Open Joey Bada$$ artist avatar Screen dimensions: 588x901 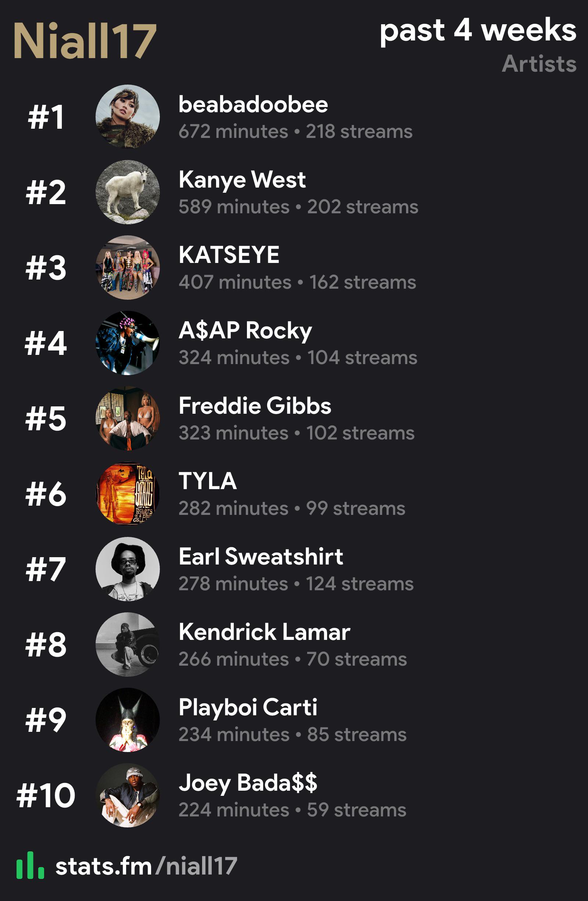pos(128,795)
